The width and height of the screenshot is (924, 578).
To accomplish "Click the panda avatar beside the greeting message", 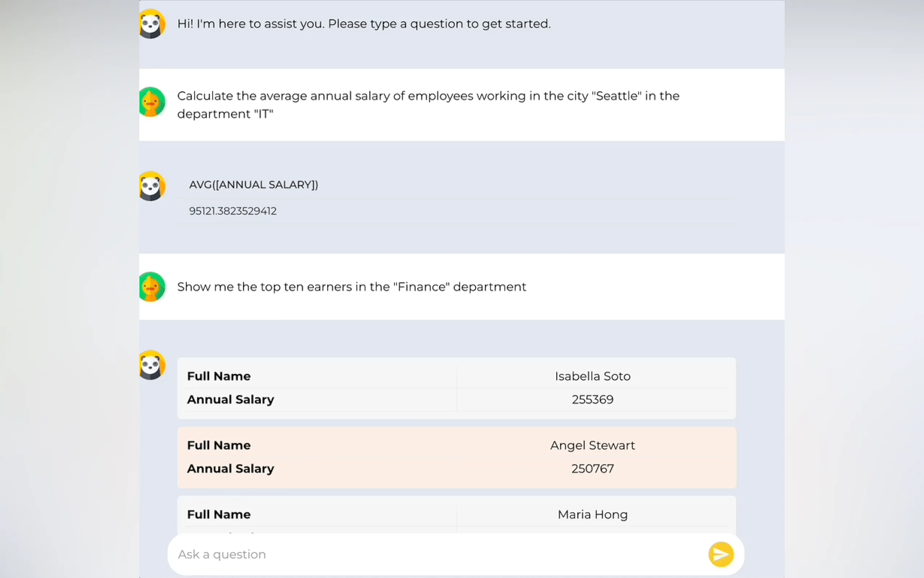I will click(152, 24).
